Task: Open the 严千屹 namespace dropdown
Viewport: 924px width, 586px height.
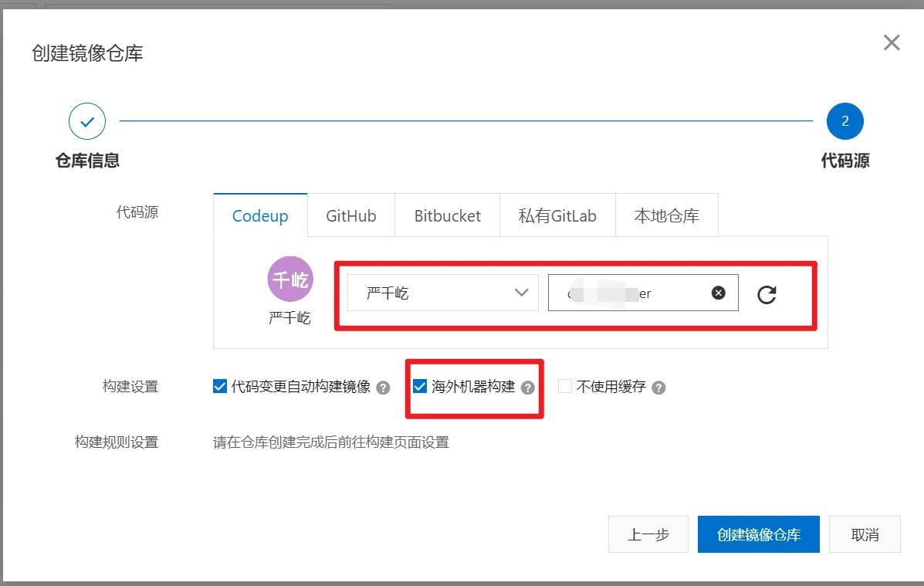Action: pos(442,293)
